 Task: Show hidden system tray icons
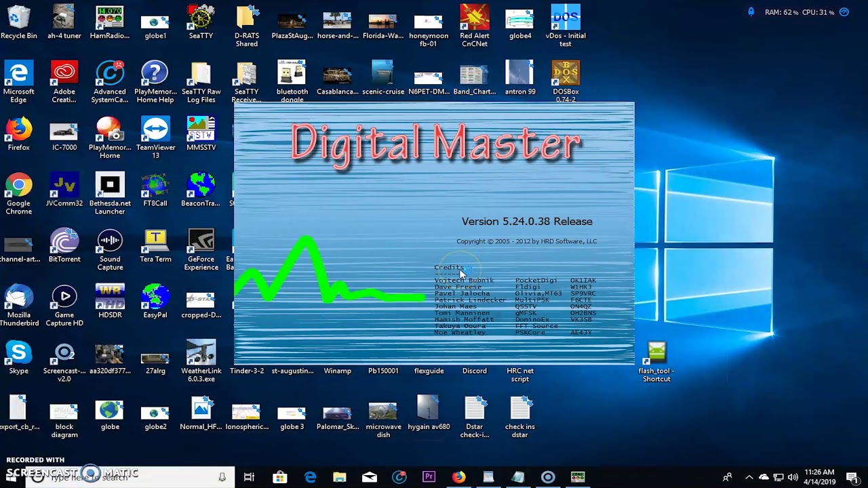(749, 477)
